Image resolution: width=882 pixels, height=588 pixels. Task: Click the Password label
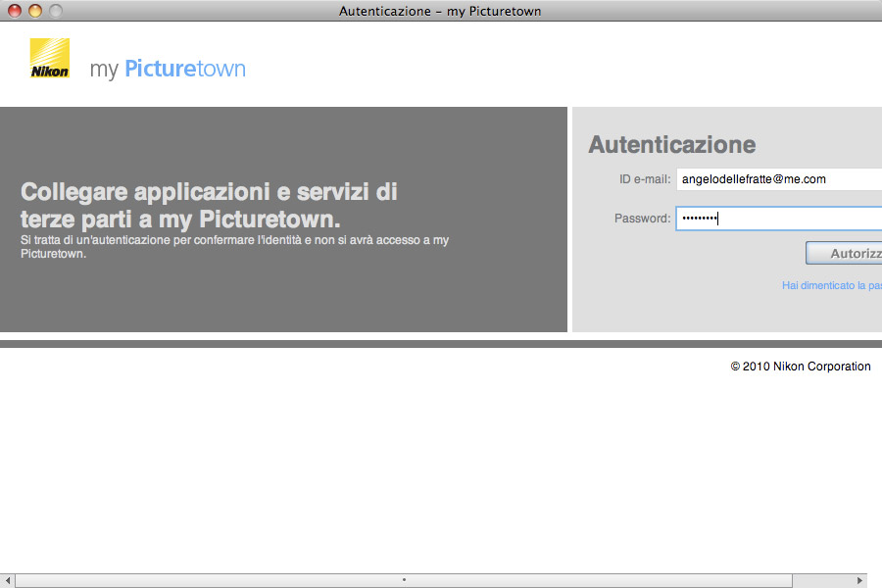[642, 219]
